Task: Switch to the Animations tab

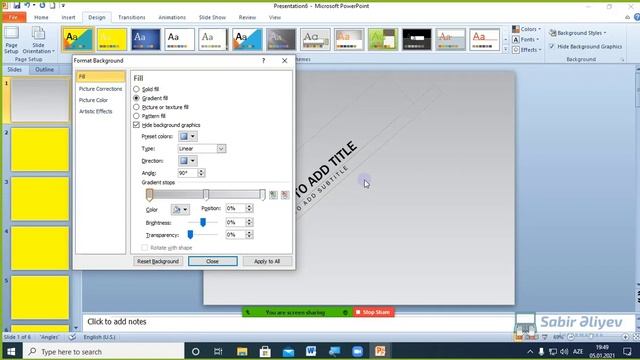Action: (172, 17)
